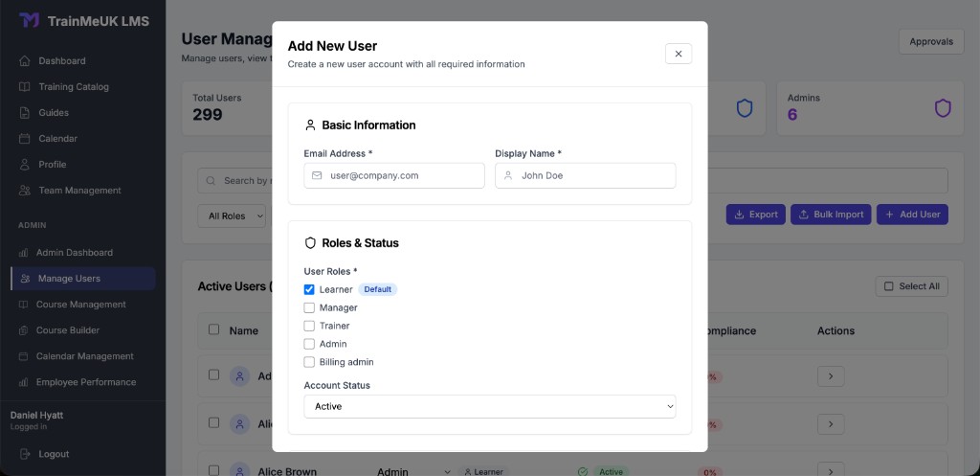Image resolution: width=980 pixels, height=476 pixels.
Task: Click the person icon in Display Name field
Action: [508, 176]
